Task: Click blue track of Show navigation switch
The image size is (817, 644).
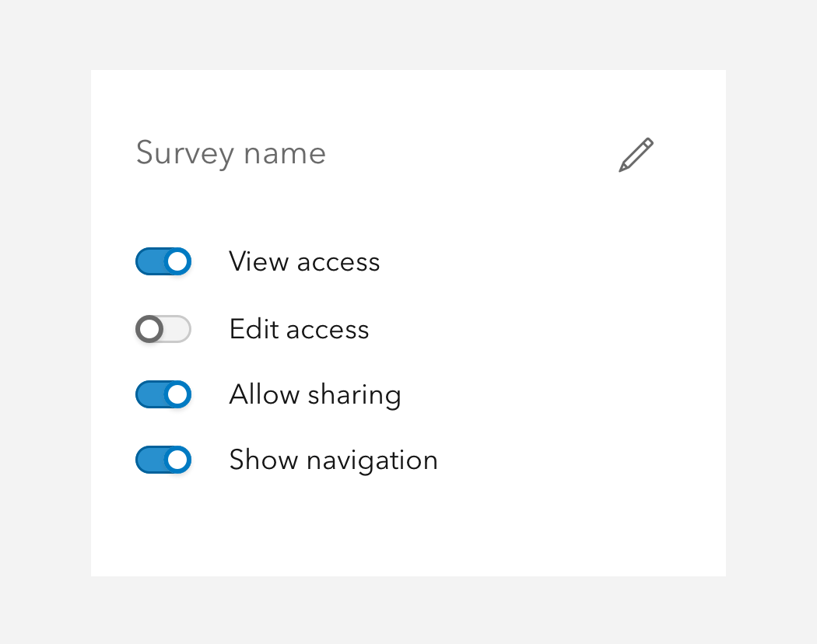Action: [150, 460]
